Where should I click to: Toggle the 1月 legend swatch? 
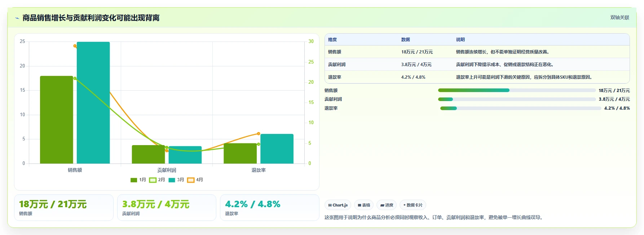pyautogui.click(x=134, y=180)
